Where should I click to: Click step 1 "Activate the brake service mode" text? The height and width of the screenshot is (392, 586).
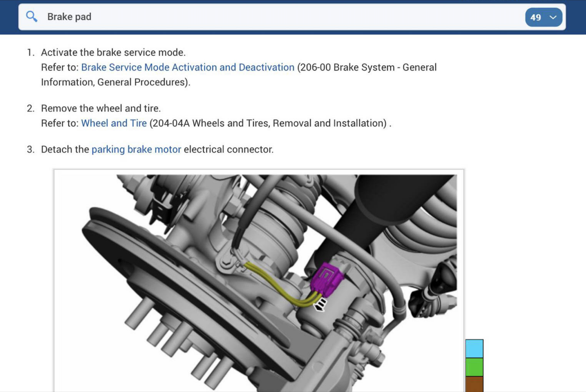tap(113, 53)
